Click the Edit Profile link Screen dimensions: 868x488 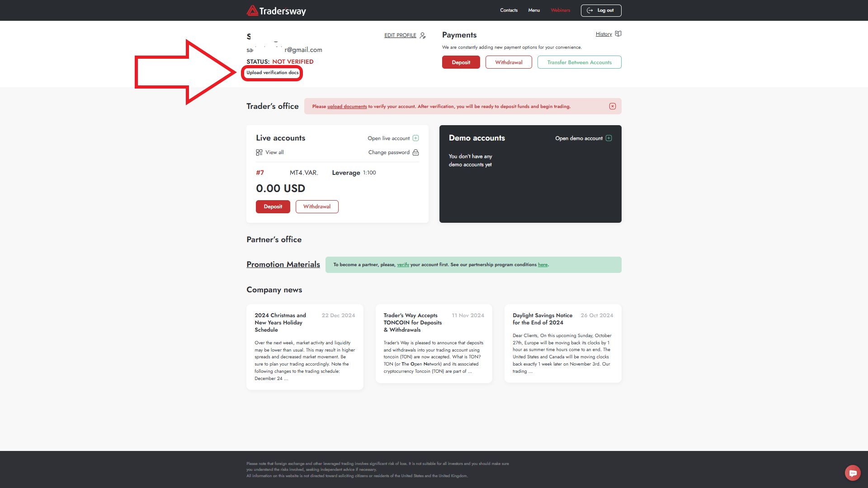pos(400,35)
